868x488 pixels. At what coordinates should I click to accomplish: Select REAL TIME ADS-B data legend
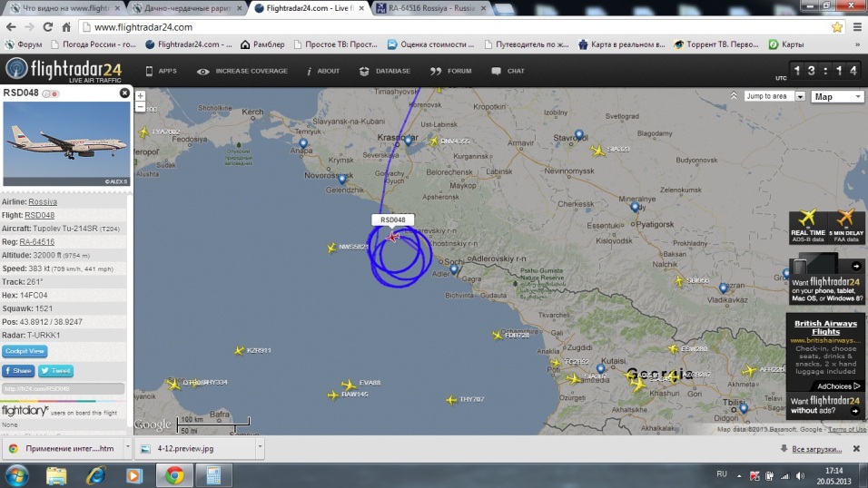pos(808,226)
